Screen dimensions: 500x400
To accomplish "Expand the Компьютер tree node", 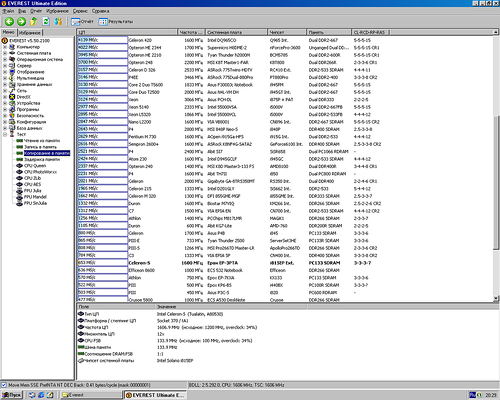I will (x=5, y=47).
